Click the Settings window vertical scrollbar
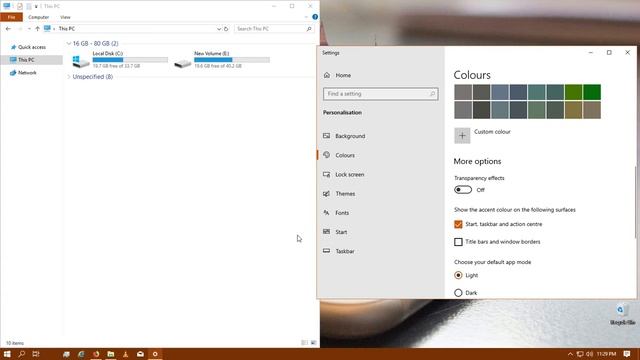 click(x=636, y=202)
